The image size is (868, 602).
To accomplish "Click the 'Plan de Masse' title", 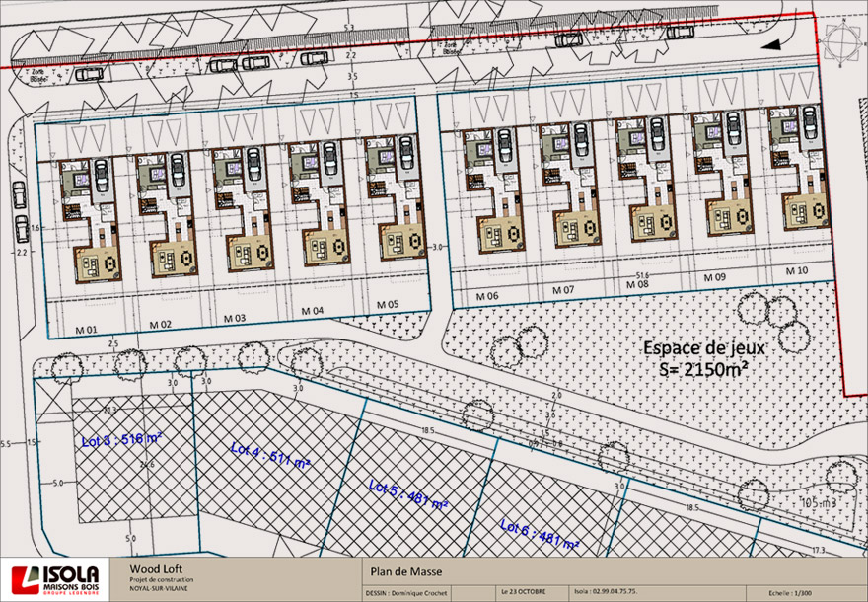I will click(406, 571).
